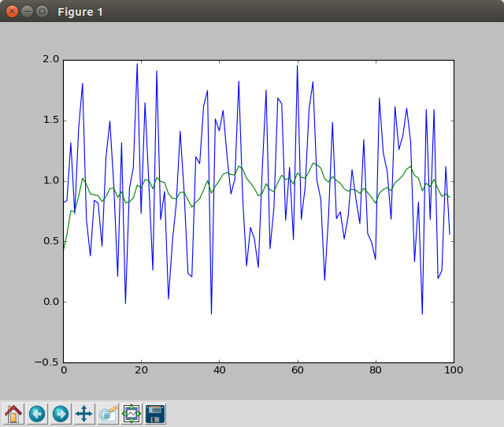Screen dimensions: 504x427
Task: Click the y-axis label 1.5
Action: point(51,120)
